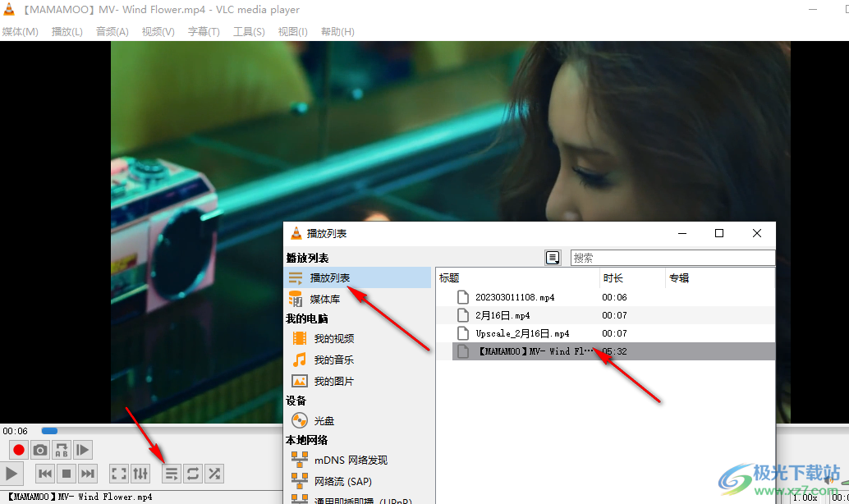The image size is (849, 504).
Task: Click the status bar file name
Action: (x=80, y=497)
